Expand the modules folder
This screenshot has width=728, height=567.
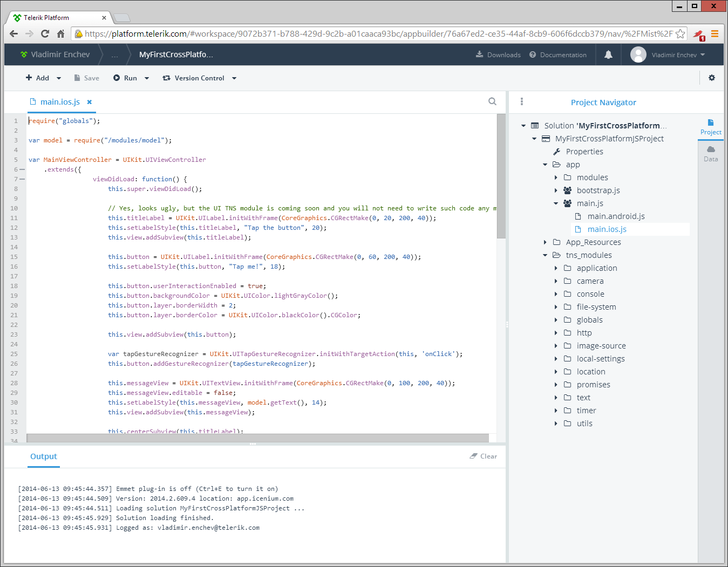tap(556, 177)
